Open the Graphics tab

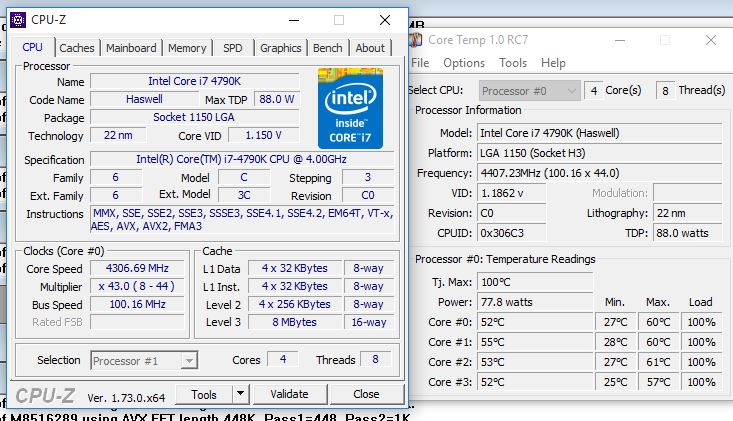280,48
